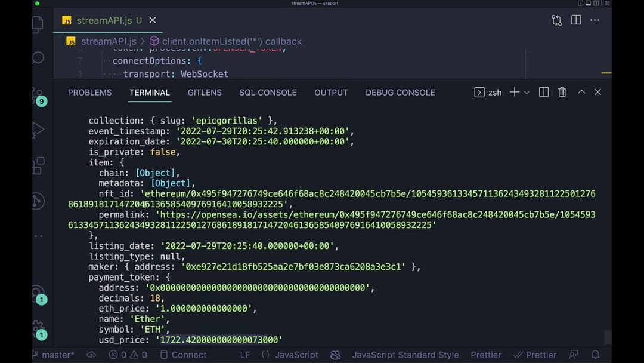Open the Search view in activity bar

(38, 57)
